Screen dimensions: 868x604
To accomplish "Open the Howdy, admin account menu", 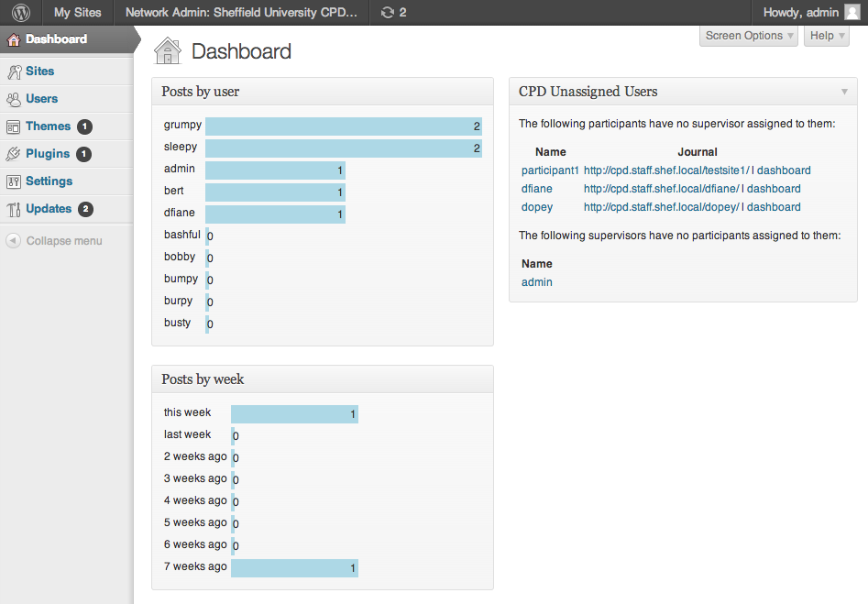I will tap(809, 12).
